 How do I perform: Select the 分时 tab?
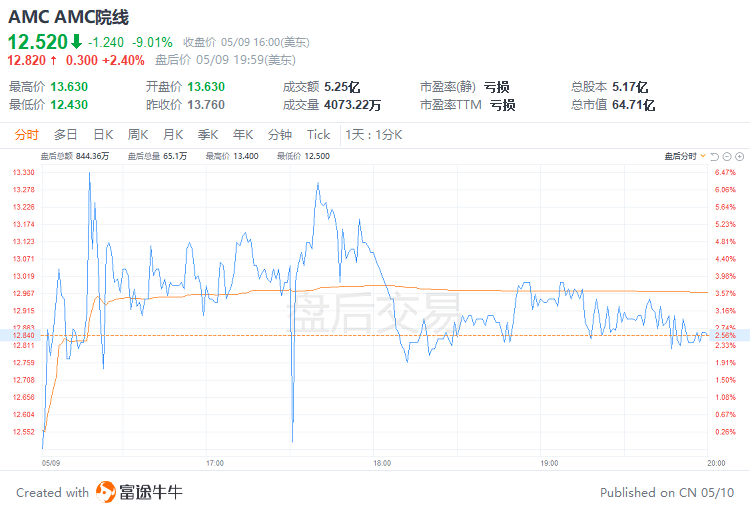click(x=26, y=135)
